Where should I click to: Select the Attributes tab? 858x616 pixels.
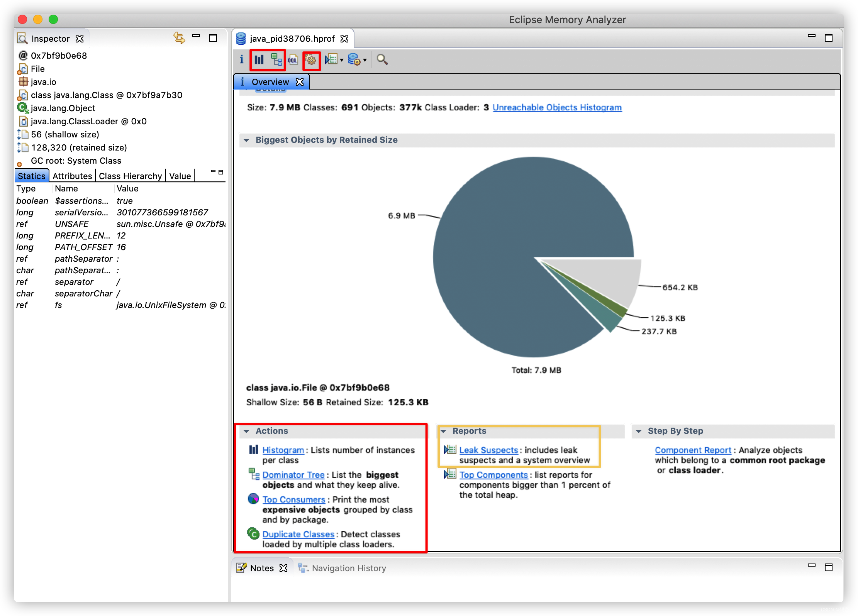[72, 176]
